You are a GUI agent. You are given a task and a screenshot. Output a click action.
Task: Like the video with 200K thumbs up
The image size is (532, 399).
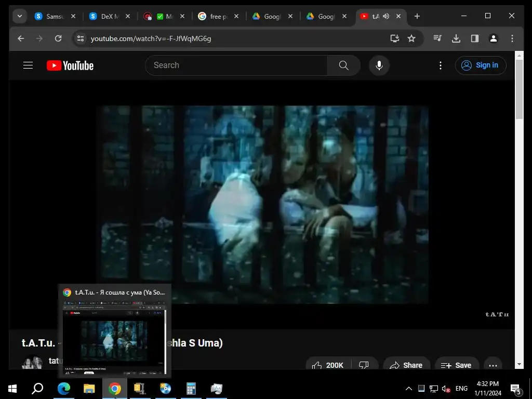coord(327,365)
